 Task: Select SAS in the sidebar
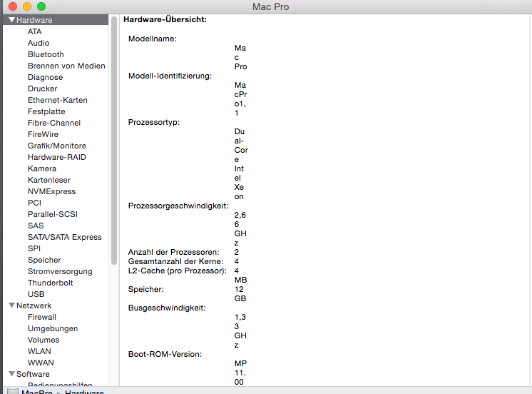tap(36, 226)
